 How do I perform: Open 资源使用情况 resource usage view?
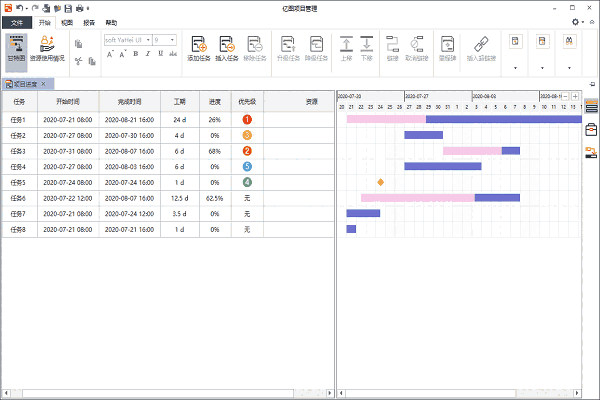click(x=48, y=49)
